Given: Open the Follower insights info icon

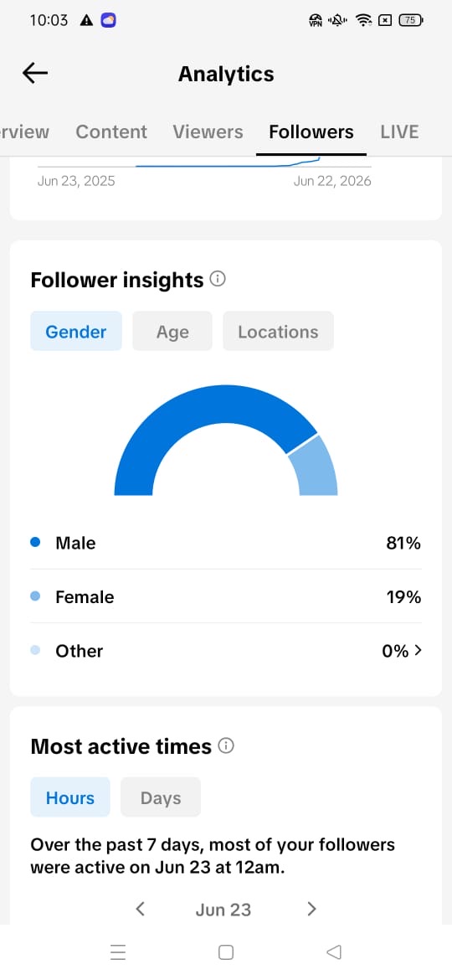Looking at the screenshot, I should (218, 279).
